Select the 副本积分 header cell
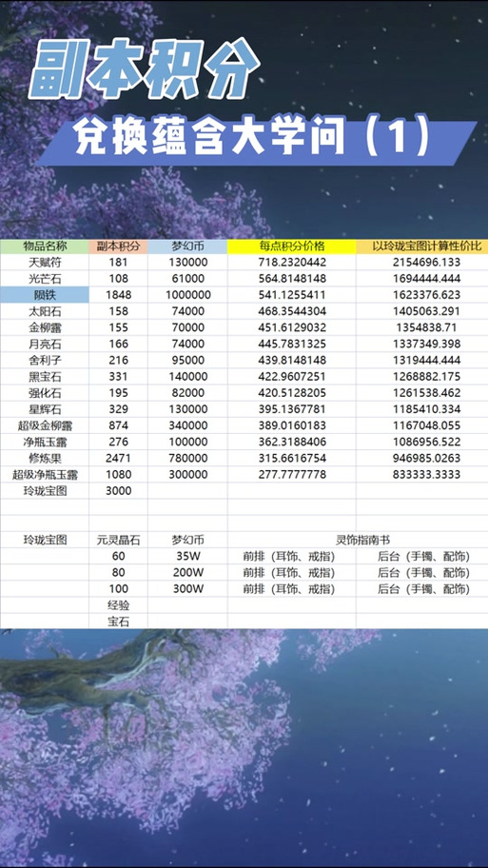This screenshot has width=488, height=868. (118, 247)
